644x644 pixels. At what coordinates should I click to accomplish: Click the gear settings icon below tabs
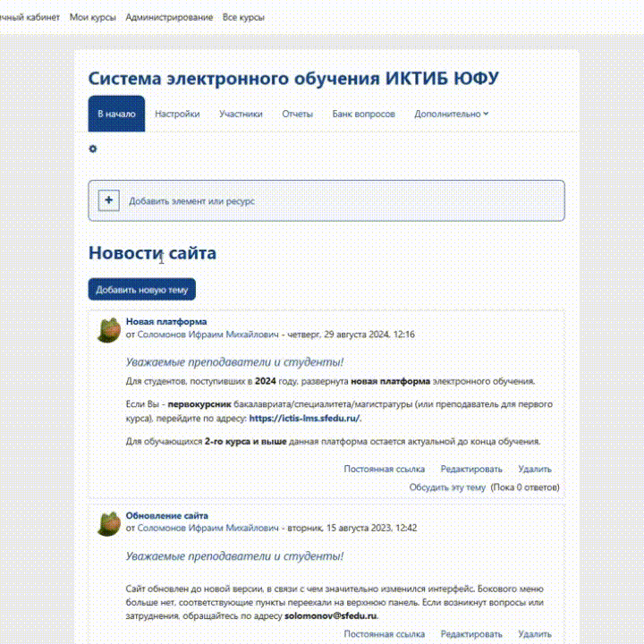pos(93,148)
